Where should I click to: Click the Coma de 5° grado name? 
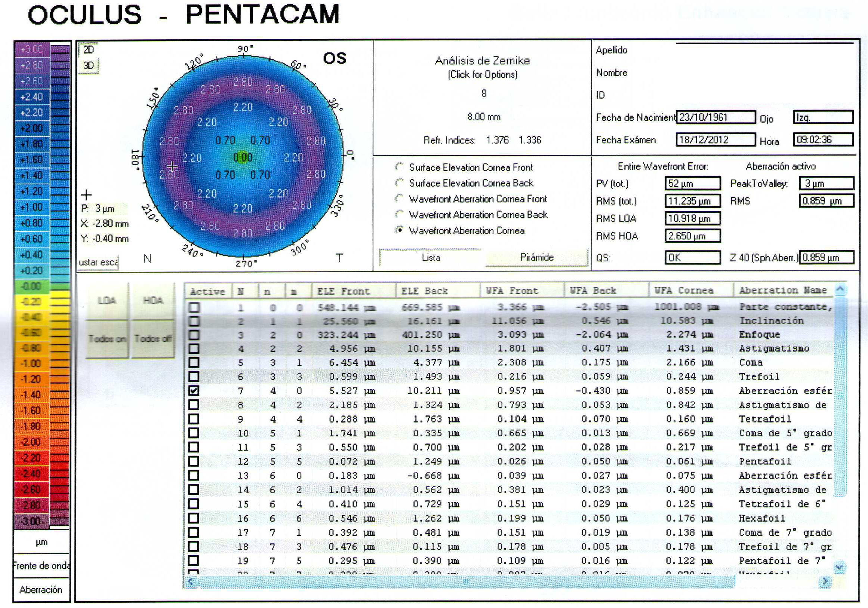(x=785, y=433)
